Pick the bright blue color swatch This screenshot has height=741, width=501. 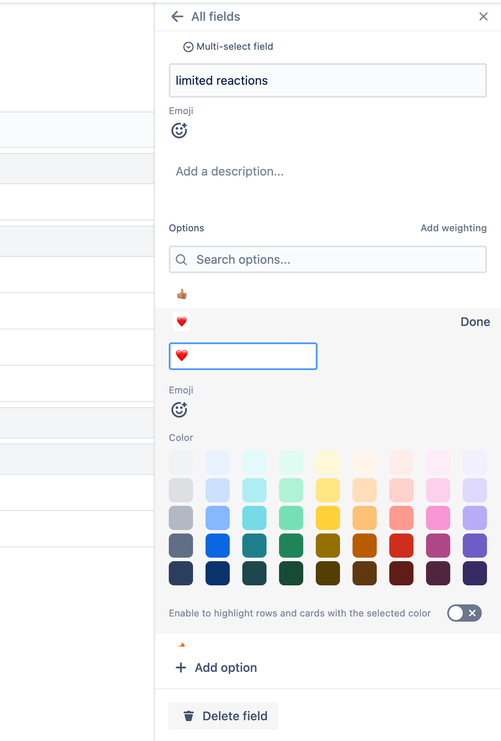click(217, 546)
